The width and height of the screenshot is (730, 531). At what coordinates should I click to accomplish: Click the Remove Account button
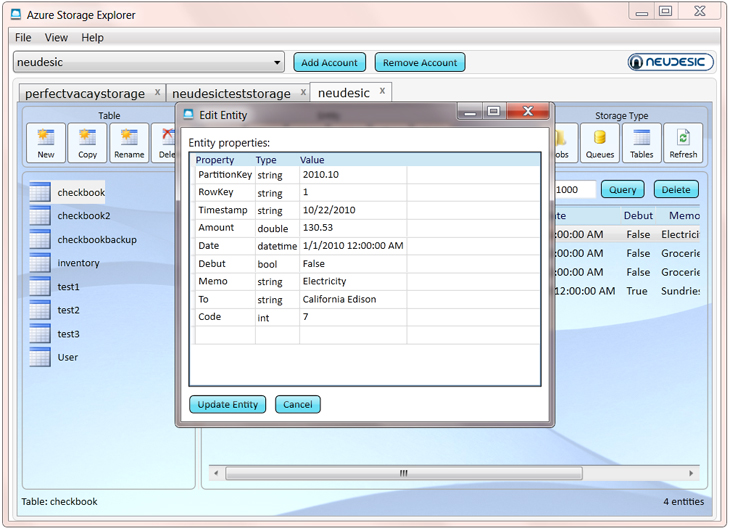(420, 62)
